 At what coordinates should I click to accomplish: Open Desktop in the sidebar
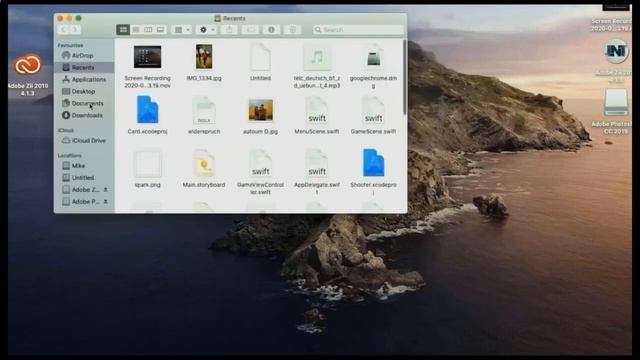tap(84, 91)
